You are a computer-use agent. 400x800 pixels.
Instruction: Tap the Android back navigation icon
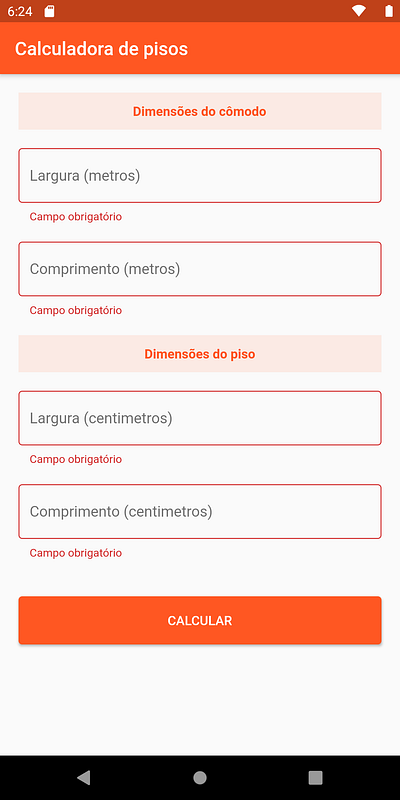coord(84,777)
